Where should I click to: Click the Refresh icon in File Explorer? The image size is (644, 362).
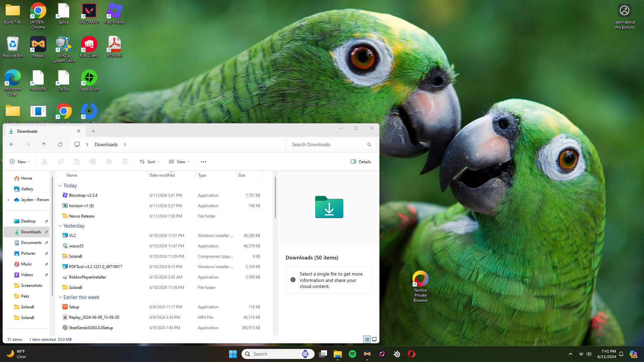[x=60, y=144]
